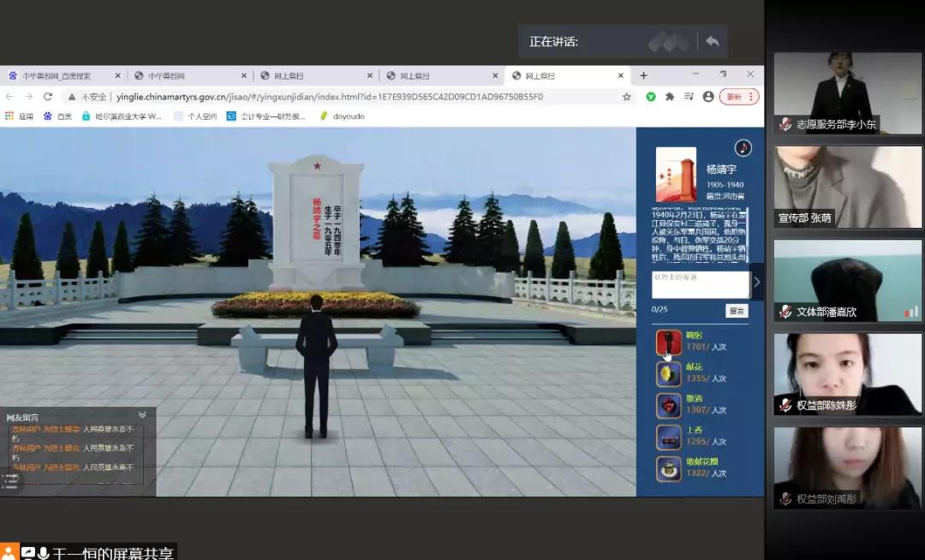Click the 上香 incense offering icon
The width and height of the screenshot is (925, 560).
click(669, 437)
